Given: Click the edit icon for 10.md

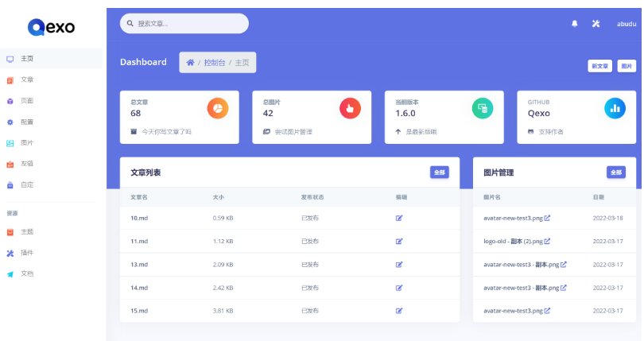Looking at the screenshot, I should click(x=399, y=218).
